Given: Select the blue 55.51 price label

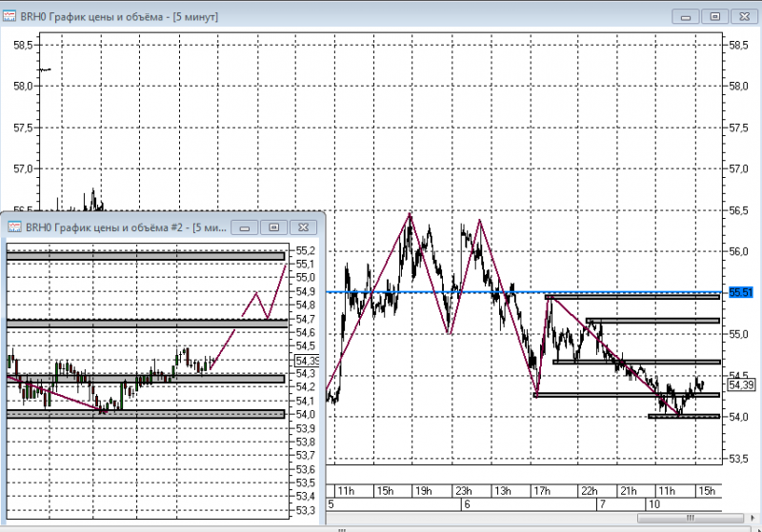Looking at the screenshot, I should [x=741, y=292].
